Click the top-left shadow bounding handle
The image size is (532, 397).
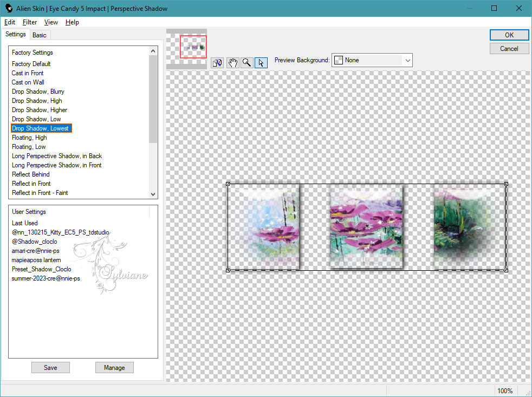228,184
